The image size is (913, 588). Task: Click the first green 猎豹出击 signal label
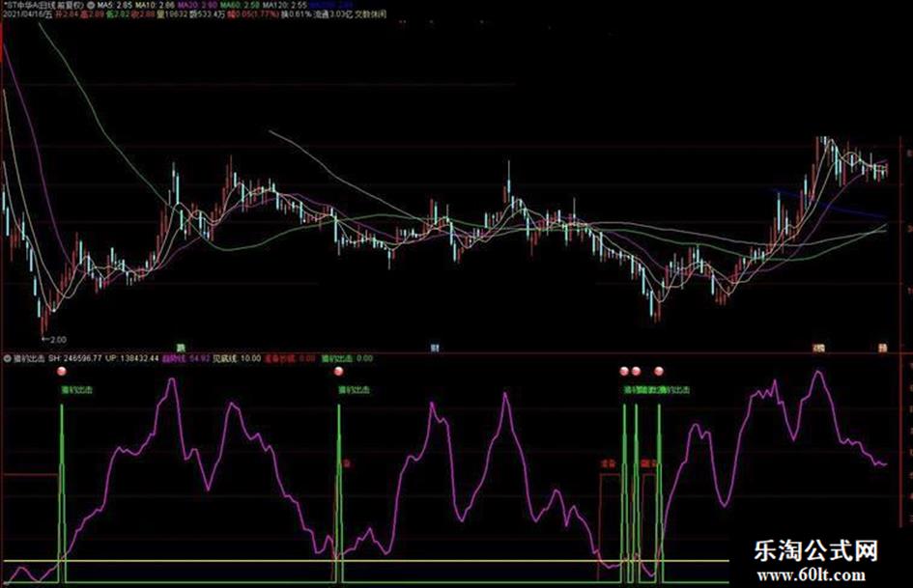click(x=77, y=390)
